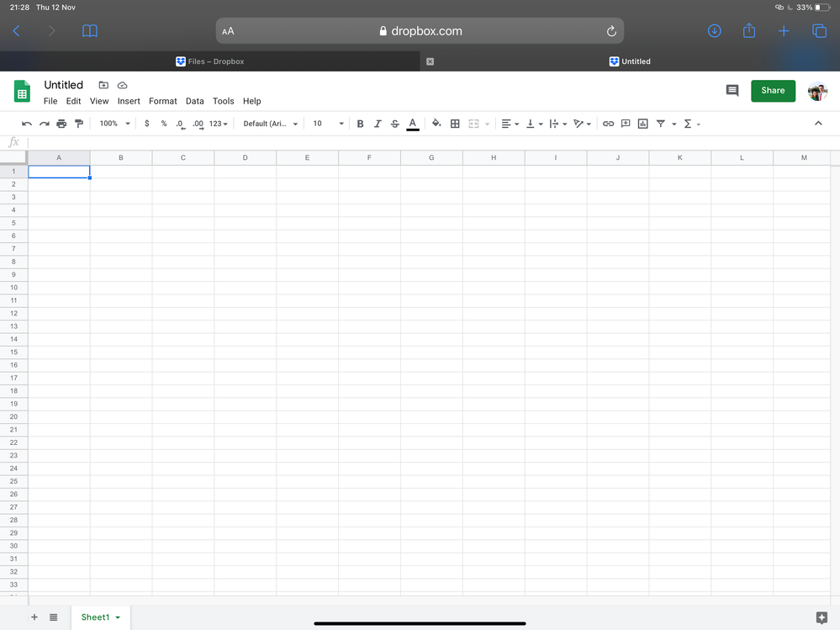840x630 pixels.
Task: Insert a link
Action: (608, 124)
